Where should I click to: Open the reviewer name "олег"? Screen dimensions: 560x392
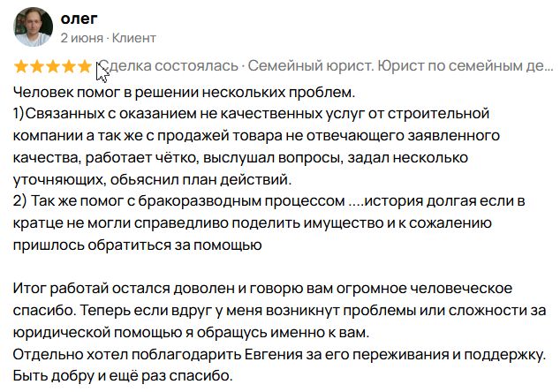pos(79,19)
